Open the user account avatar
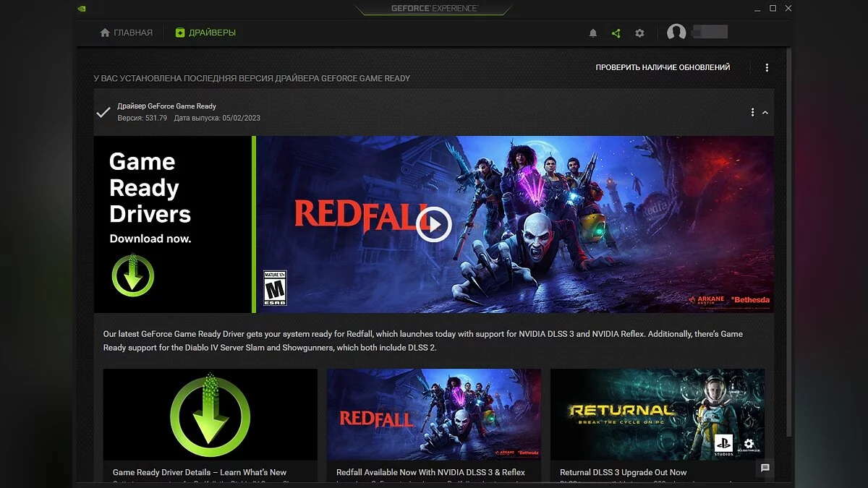The width and height of the screenshot is (868, 488). [676, 33]
